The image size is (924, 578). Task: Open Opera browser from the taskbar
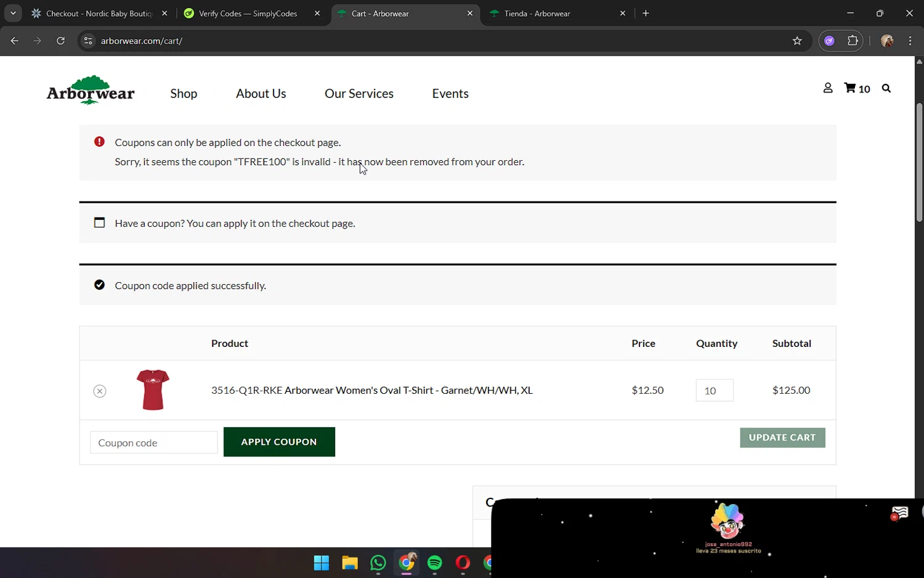(463, 563)
